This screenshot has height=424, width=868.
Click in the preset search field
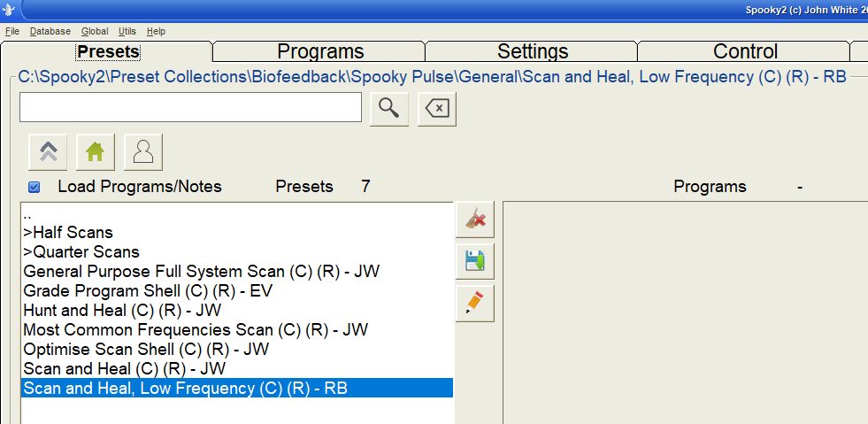[190, 107]
